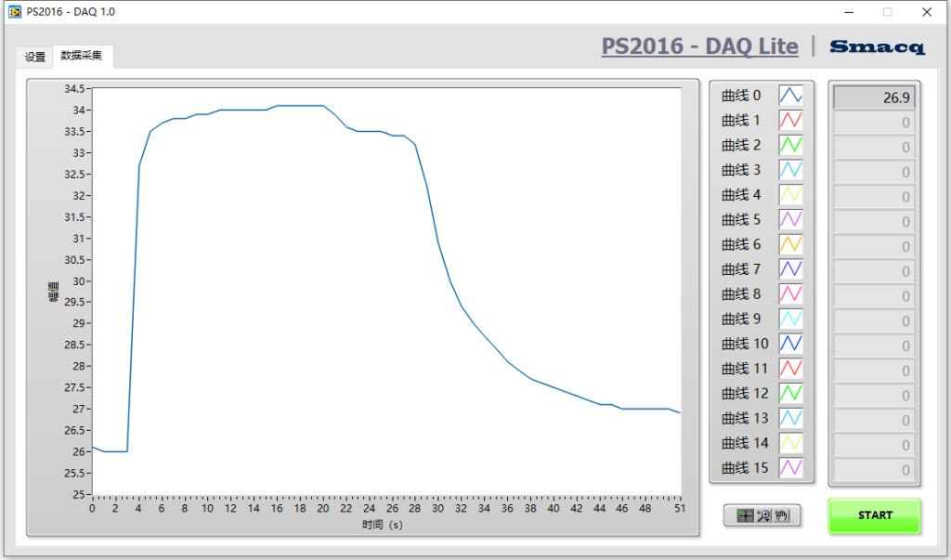Viewport: 951px width, 560px height.
Task: Select the value field aligned with 曲线 2
Action: [874, 147]
